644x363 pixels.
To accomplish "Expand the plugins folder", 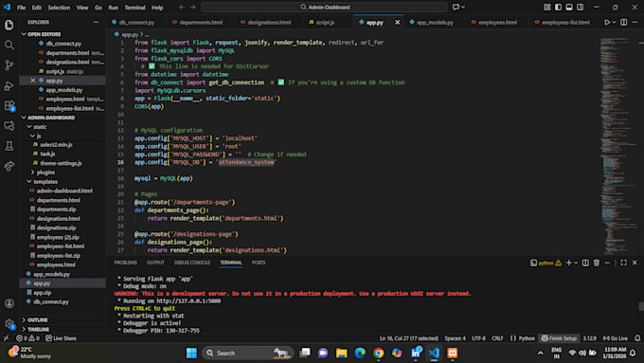I will [32, 172].
